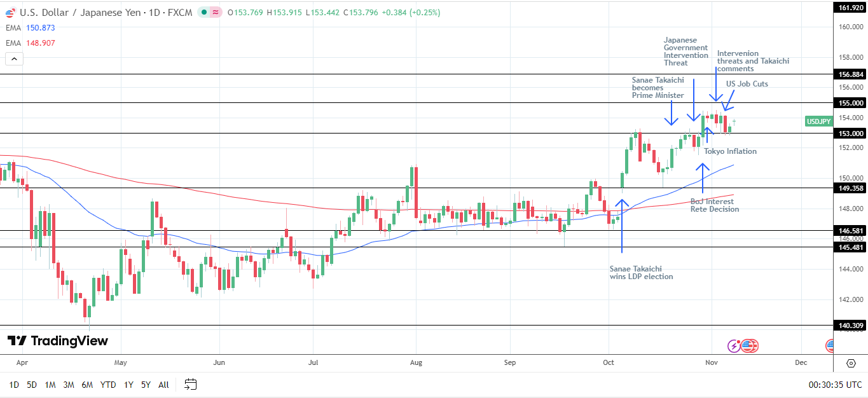Click the TradingView logo

tap(56, 341)
